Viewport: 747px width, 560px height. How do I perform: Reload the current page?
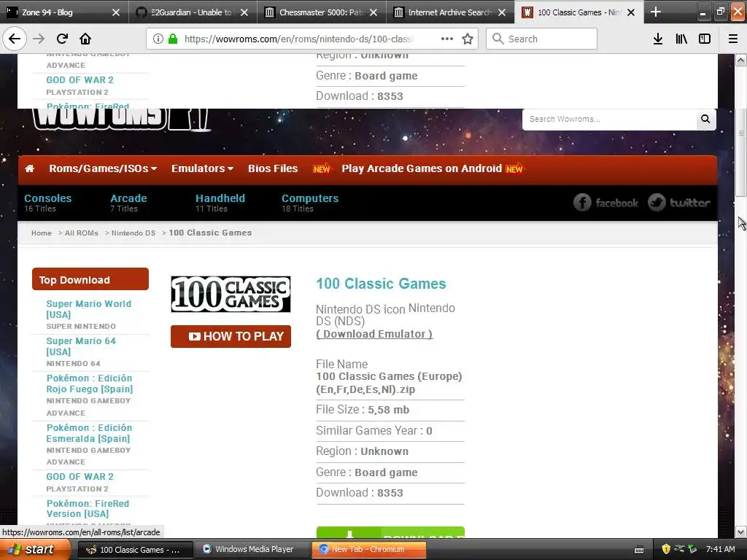pyautogui.click(x=62, y=39)
